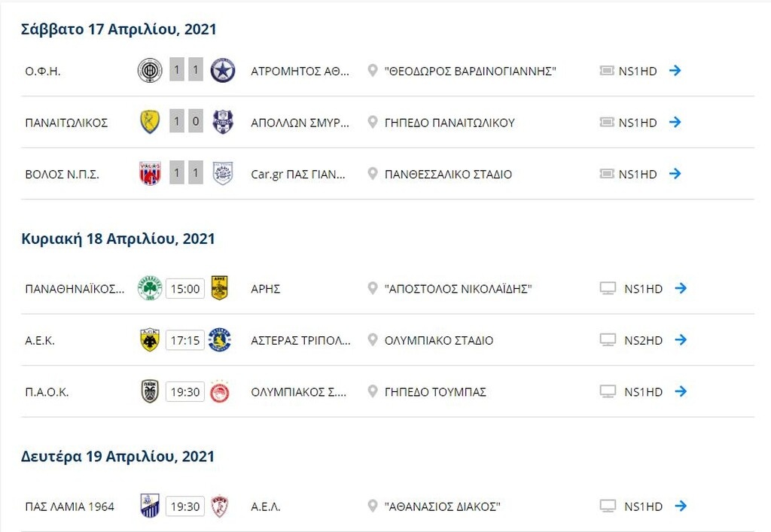Select the 15:00 kickoff time of ΠΑΝΑΘΗΝΑΪΚΟΣ match
The height and width of the screenshot is (532, 771).
tap(187, 288)
